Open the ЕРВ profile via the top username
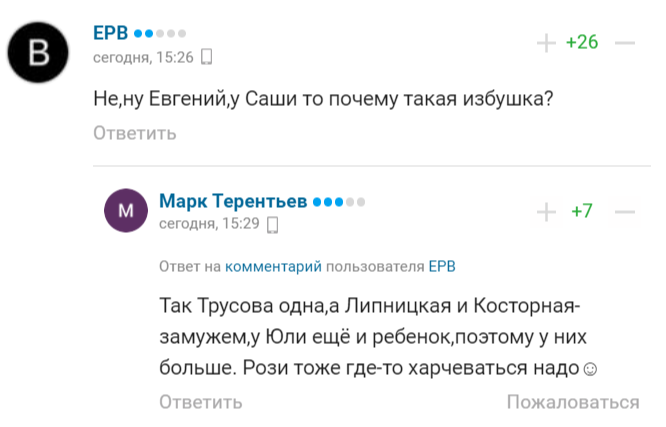Image resolution: width=666 pixels, height=427 pixels. 109,33
